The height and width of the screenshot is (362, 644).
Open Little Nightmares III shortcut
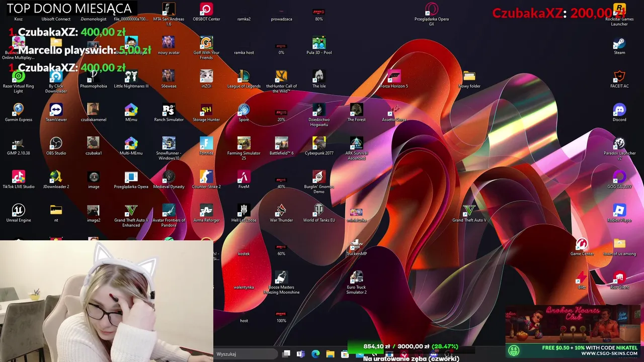pyautogui.click(x=131, y=76)
